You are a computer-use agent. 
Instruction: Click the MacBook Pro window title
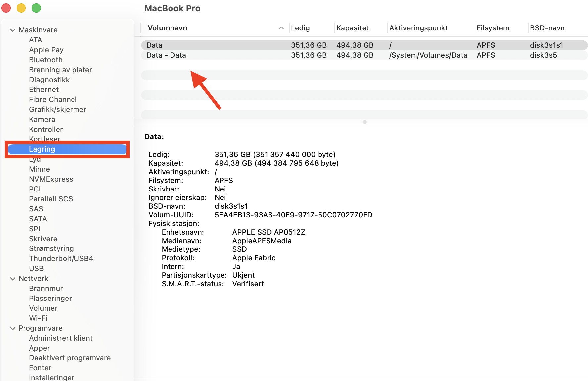[172, 8]
